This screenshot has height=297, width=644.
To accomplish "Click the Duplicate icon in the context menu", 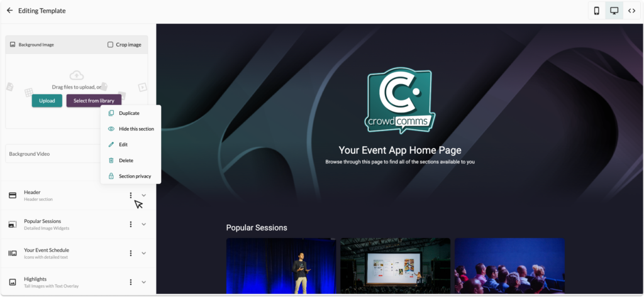I will click(111, 113).
